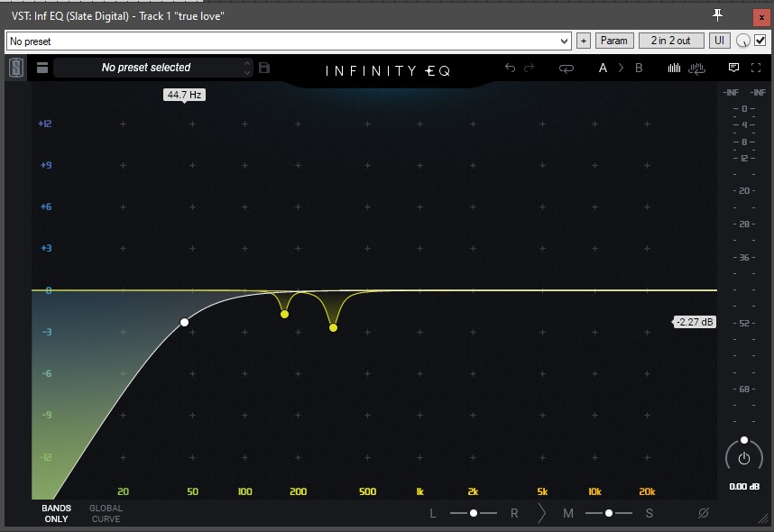Open the 'No preset' dropdown
Screen dimensions: 774x532
(x=289, y=41)
